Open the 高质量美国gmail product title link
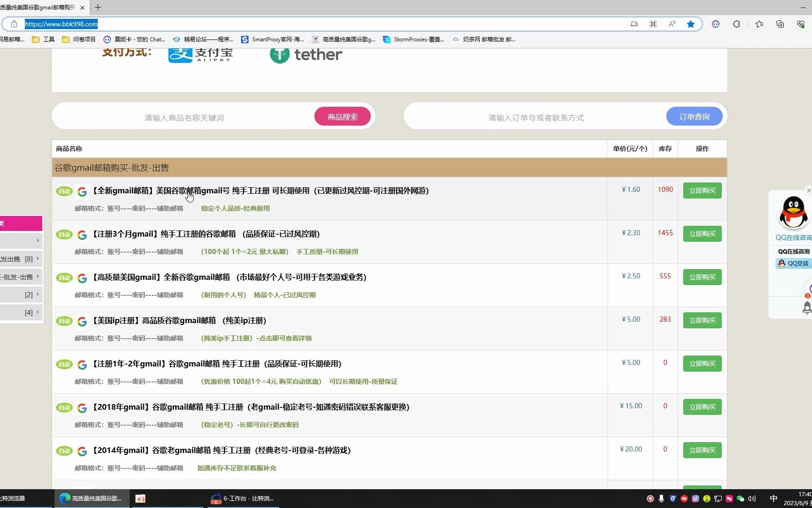Image resolution: width=812 pixels, height=508 pixels. (228, 277)
